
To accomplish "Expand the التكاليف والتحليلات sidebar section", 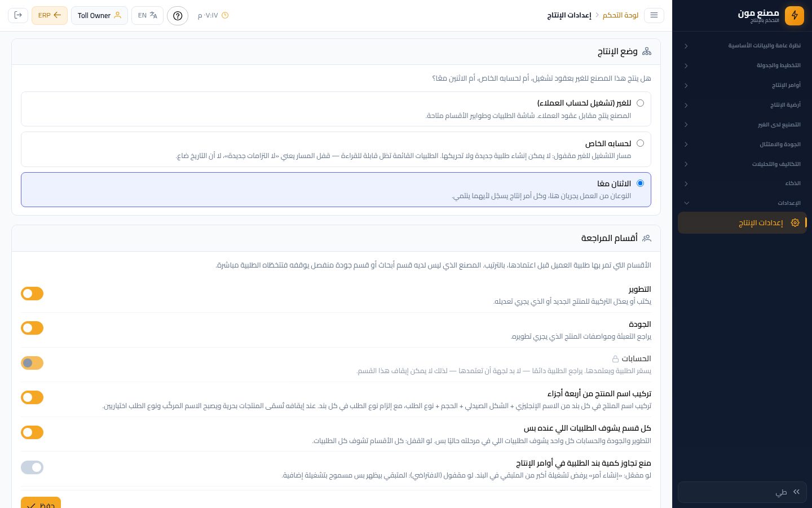I will pos(742,164).
